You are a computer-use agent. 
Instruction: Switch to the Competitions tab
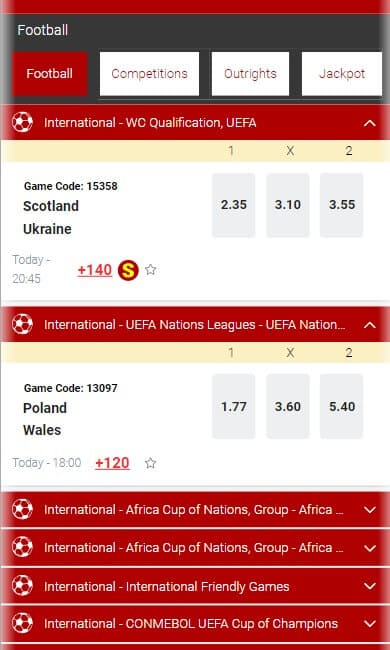pyautogui.click(x=149, y=74)
